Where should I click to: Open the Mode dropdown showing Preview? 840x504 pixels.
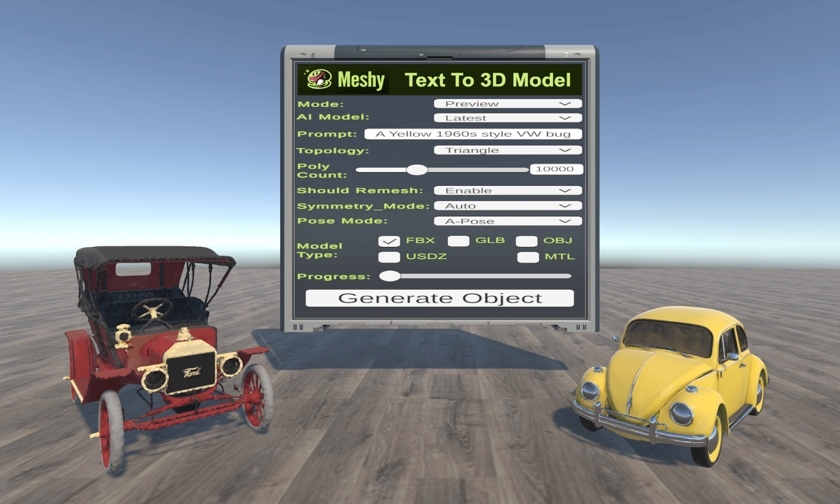(507, 104)
